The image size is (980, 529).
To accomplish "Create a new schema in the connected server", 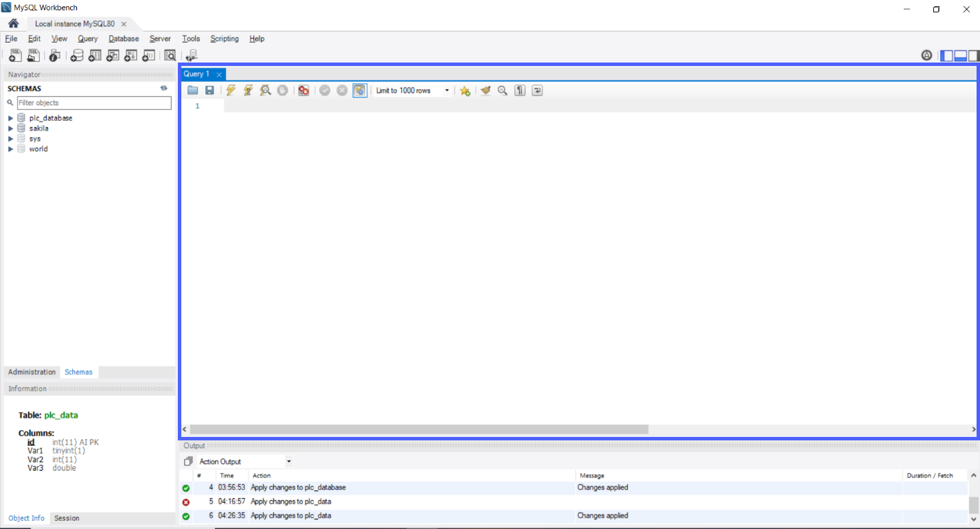I will (x=76, y=55).
